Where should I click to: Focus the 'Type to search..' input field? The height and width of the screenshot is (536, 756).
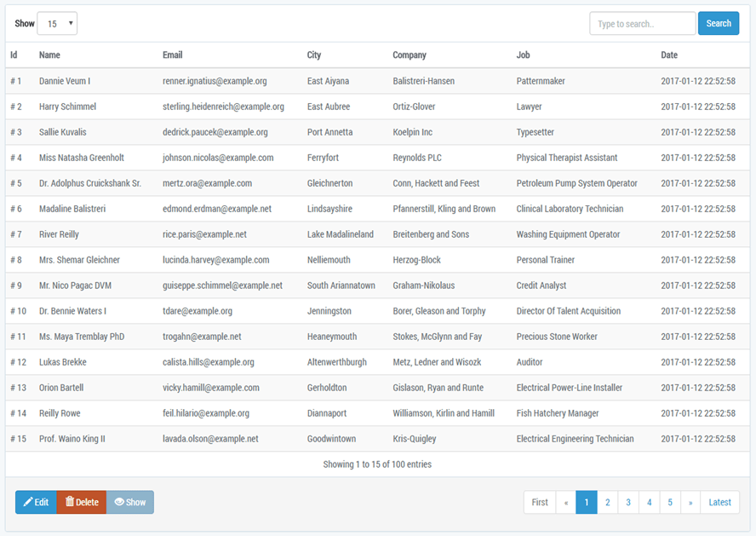coord(642,23)
